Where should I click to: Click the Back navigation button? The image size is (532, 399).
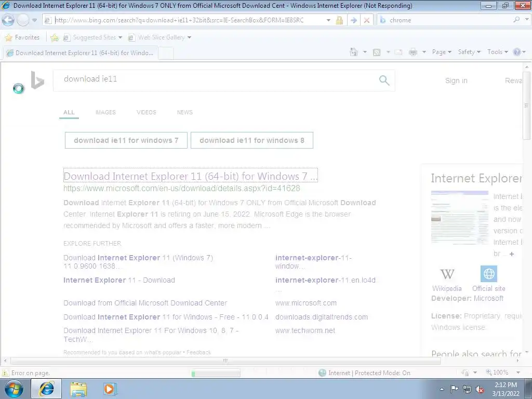click(x=8, y=20)
